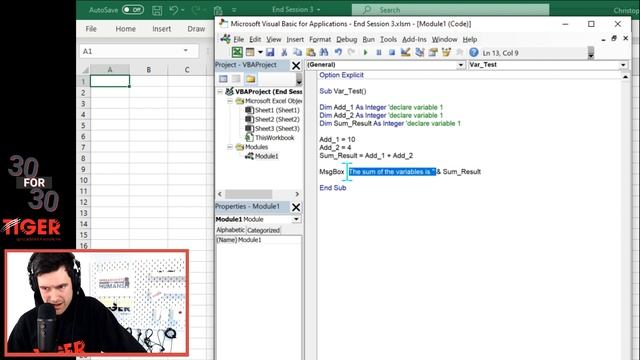The height and width of the screenshot is (360, 640).
Task: Undo last edit in VBA editor
Action: click(338, 52)
